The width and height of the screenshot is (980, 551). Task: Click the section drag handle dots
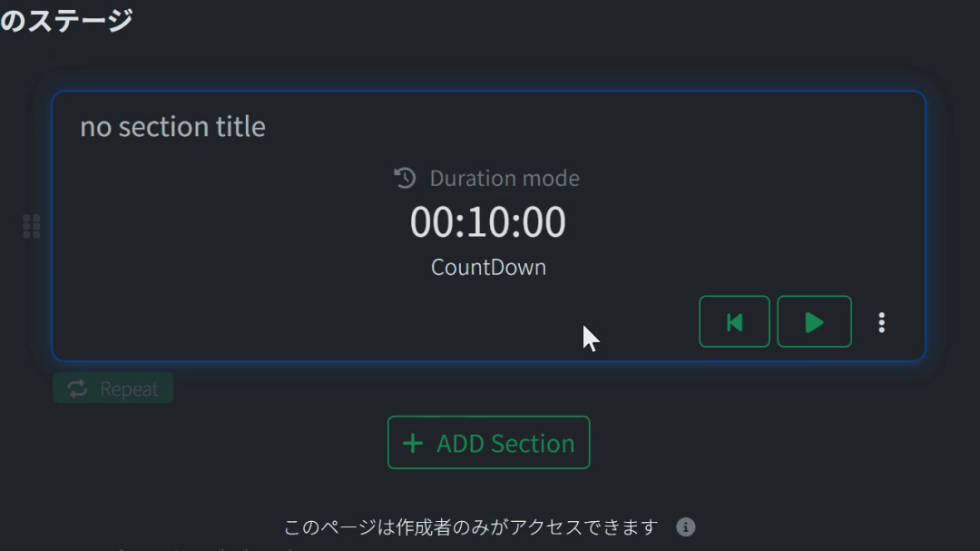pos(31,225)
